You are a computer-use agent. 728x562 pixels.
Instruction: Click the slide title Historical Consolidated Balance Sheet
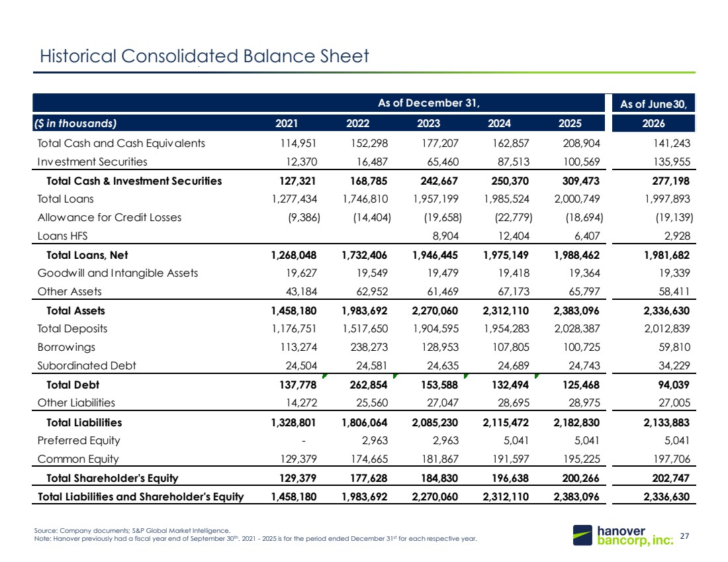tap(205, 56)
